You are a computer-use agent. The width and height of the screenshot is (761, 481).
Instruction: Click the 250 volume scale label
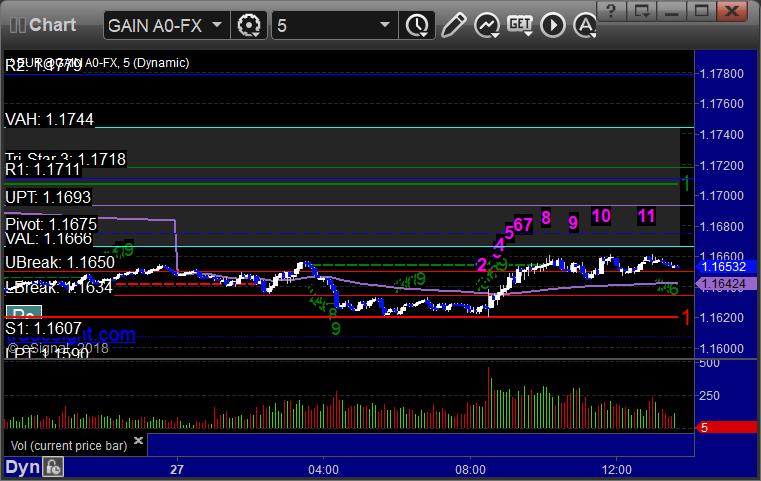(x=709, y=396)
